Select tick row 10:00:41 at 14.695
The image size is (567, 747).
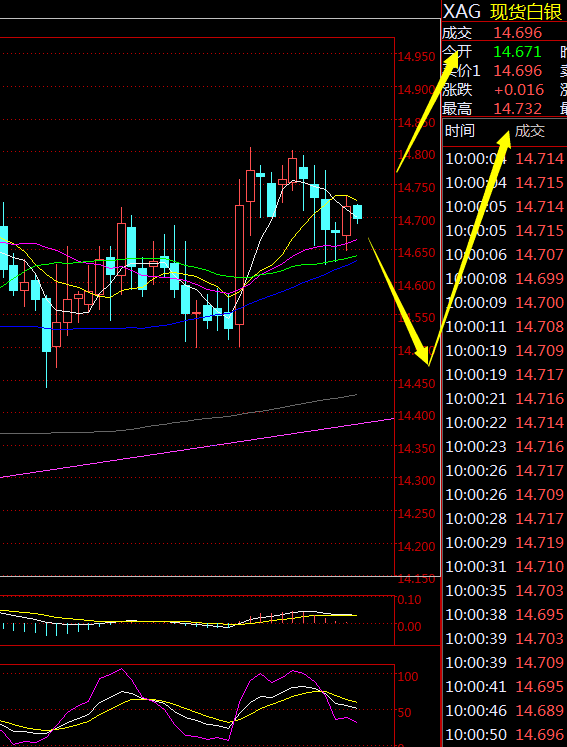click(x=505, y=686)
